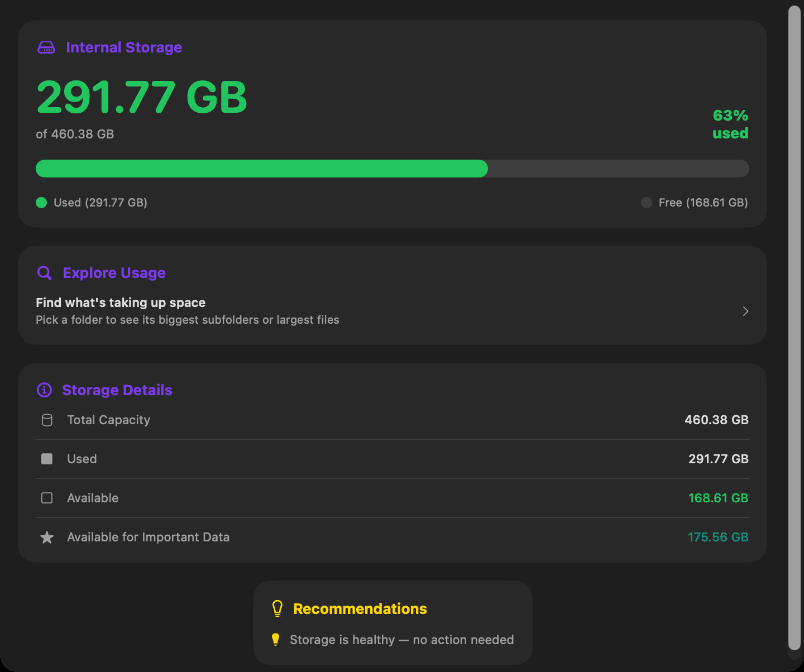Screen dimensions: 804x672
Task: Click the Recommendations lightbulb outline icon
Action: 277,608
